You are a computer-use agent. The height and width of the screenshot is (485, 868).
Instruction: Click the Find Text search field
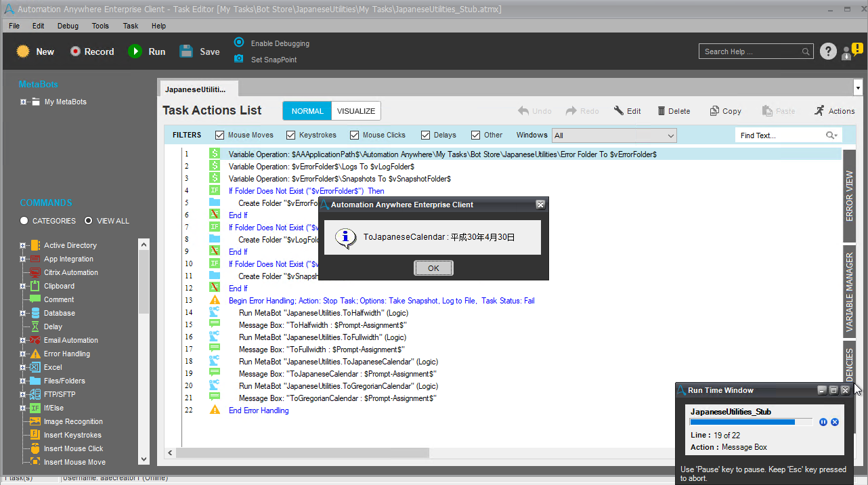pos(781,135)
